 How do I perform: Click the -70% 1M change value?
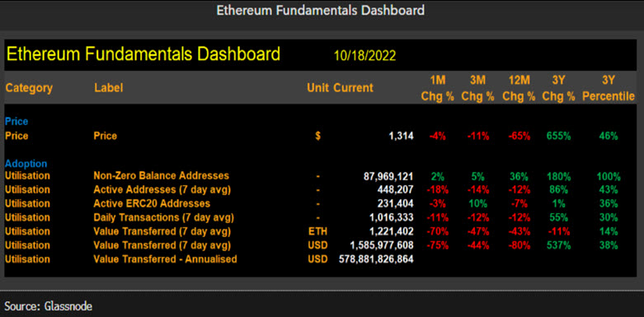[x=437, y=231]
